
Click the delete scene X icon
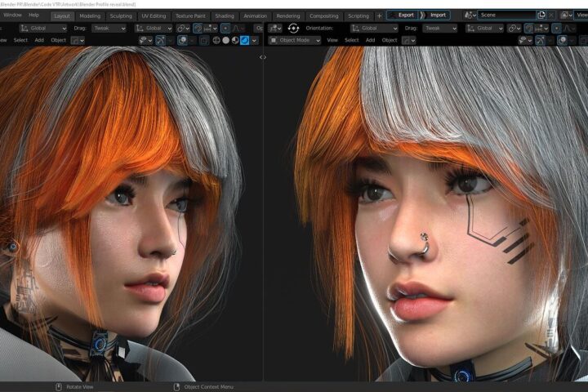point(551,15)
